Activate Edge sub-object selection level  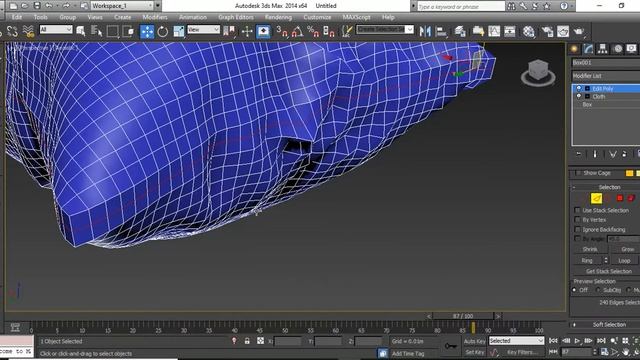point(596,198)
